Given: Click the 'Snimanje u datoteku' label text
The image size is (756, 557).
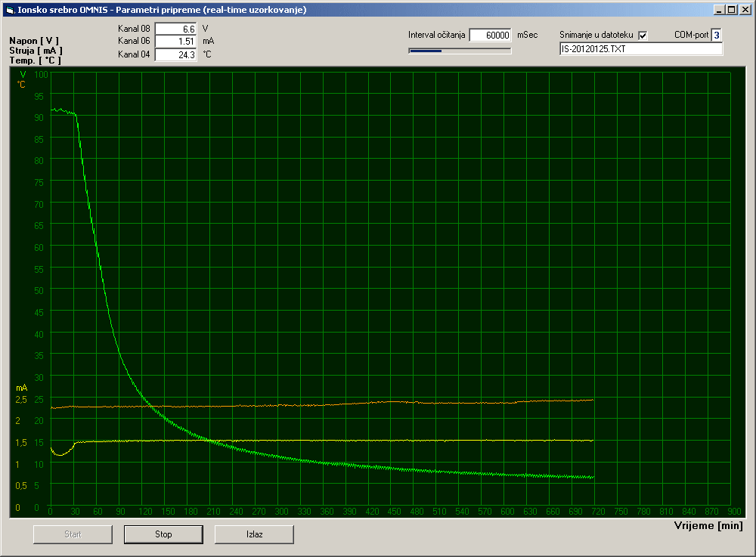Looking at the screenshot, I should coord(596,36).
